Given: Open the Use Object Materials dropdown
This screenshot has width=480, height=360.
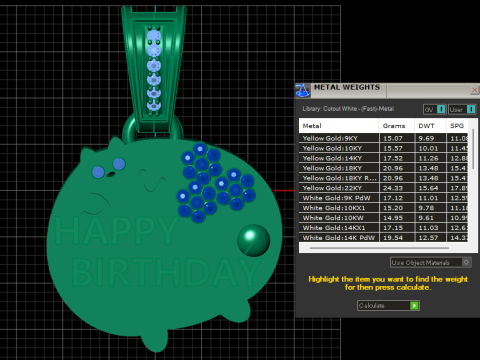Looking at the screenshot, I should tap(430, 262).
